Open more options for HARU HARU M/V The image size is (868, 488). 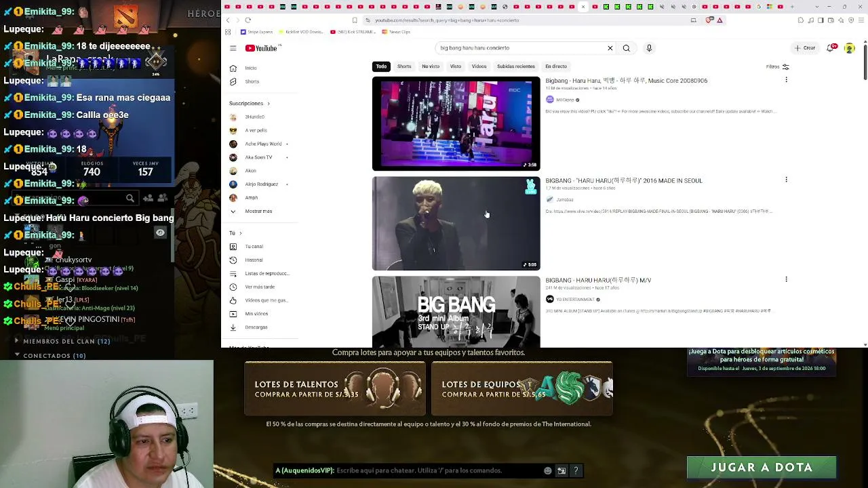pyautogui.click(x=786, y=279)
